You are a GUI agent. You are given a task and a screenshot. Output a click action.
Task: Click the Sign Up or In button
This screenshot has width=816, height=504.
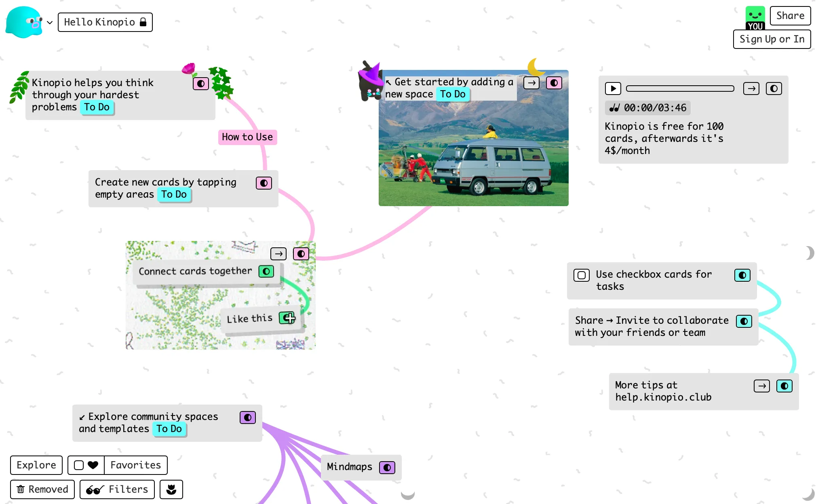click(x=772, y=39)
